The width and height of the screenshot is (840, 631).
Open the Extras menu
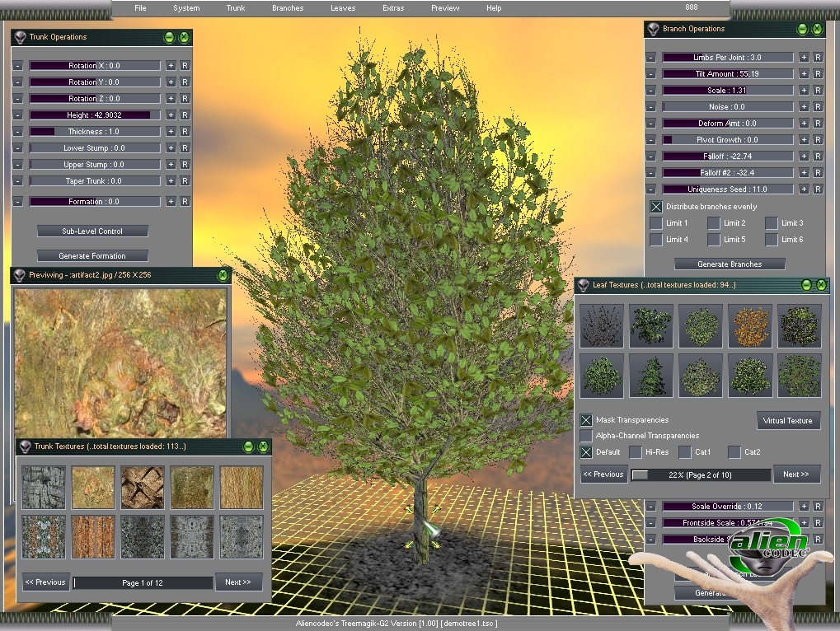393,8
